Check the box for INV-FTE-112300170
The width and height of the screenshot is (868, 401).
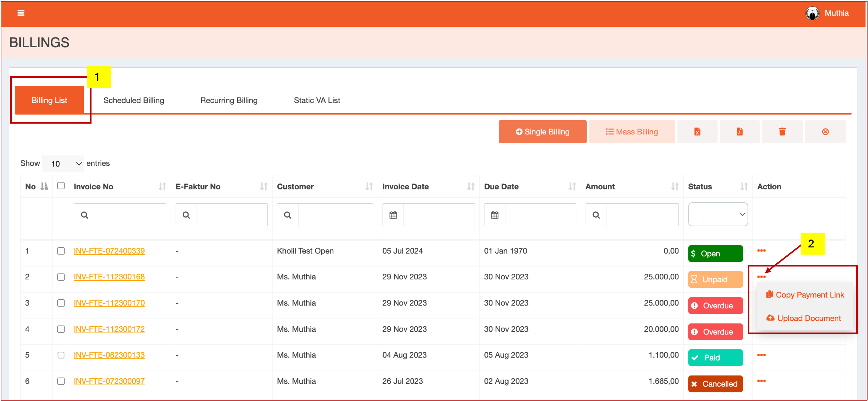tap(61, 303)
